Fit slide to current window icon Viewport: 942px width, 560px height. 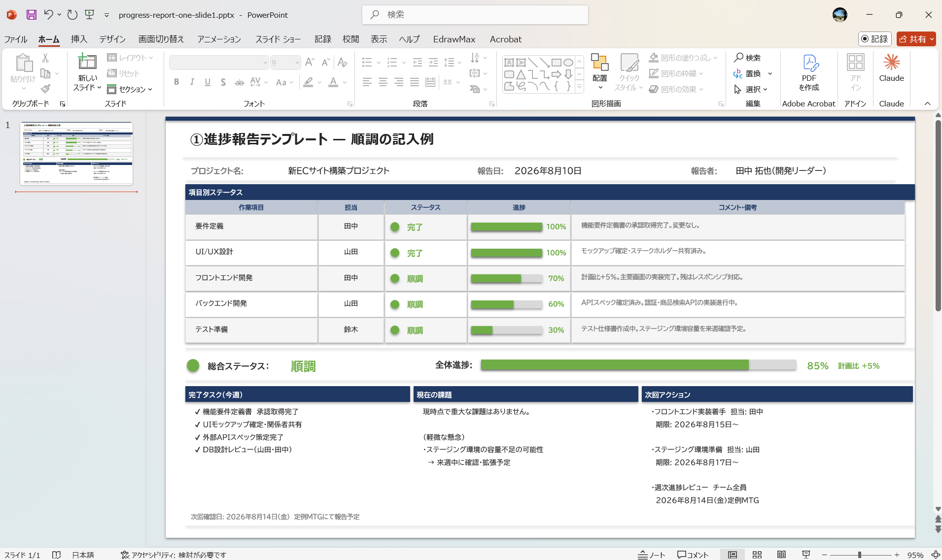point(935,555)
